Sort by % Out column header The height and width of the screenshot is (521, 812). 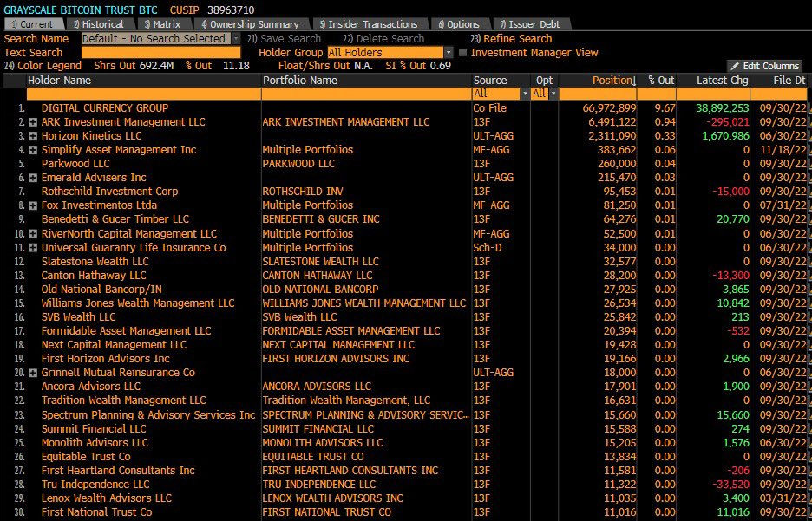click(x=657, y=81)
